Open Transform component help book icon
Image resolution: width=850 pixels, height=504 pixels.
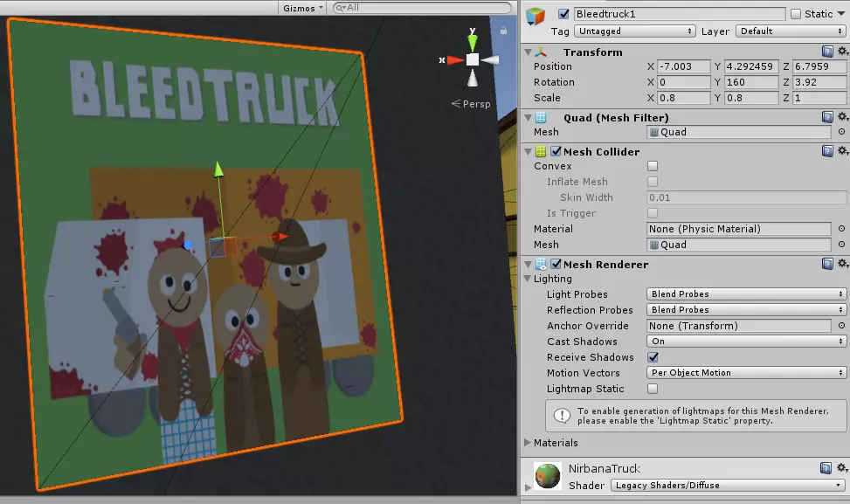pyautogui.click(x=827, y=52)
